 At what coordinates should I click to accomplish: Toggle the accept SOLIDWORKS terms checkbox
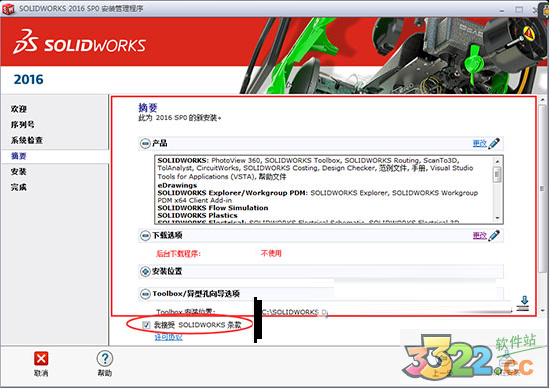click(146, 325)
